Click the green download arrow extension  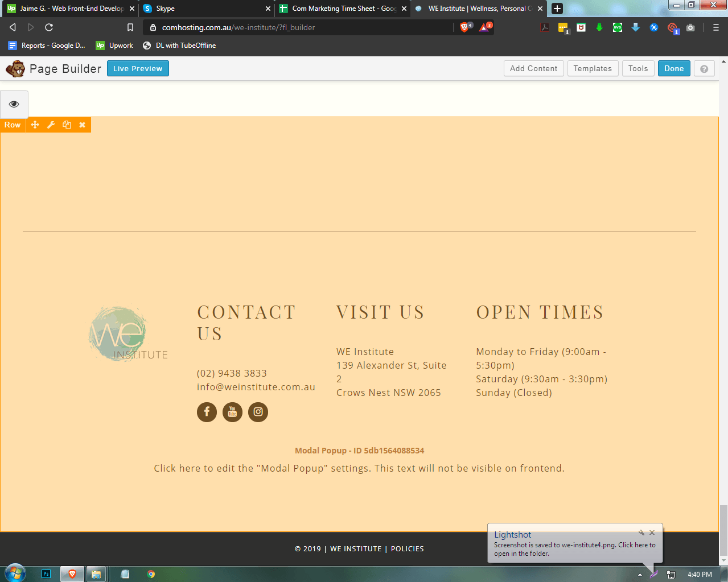(599, 27)
